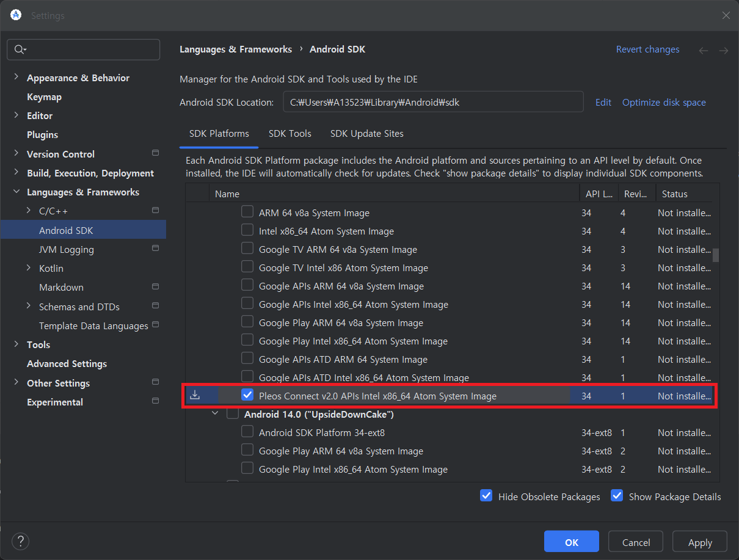Switch to the SDK Tools tab

pyautogui.click(x=289, y=134)
